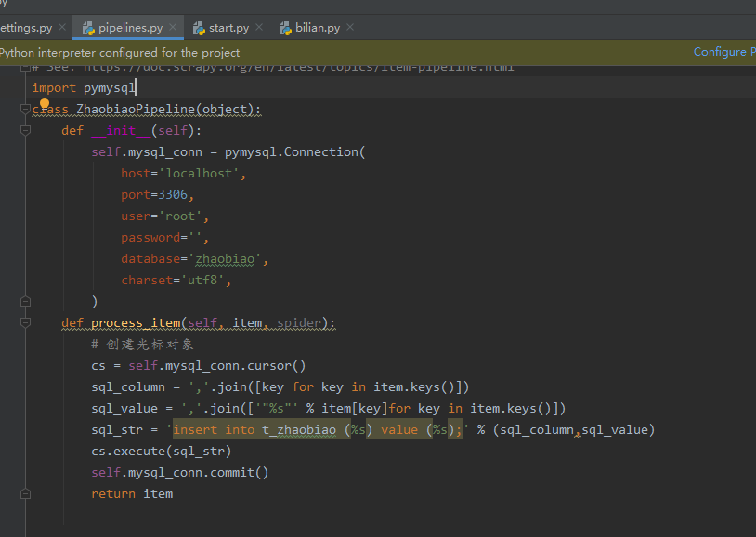The width and height of the screenshot is (756, 537).
Task: Click the ZhaobiaoPipeline class name
Action: (x=136, y=110)
